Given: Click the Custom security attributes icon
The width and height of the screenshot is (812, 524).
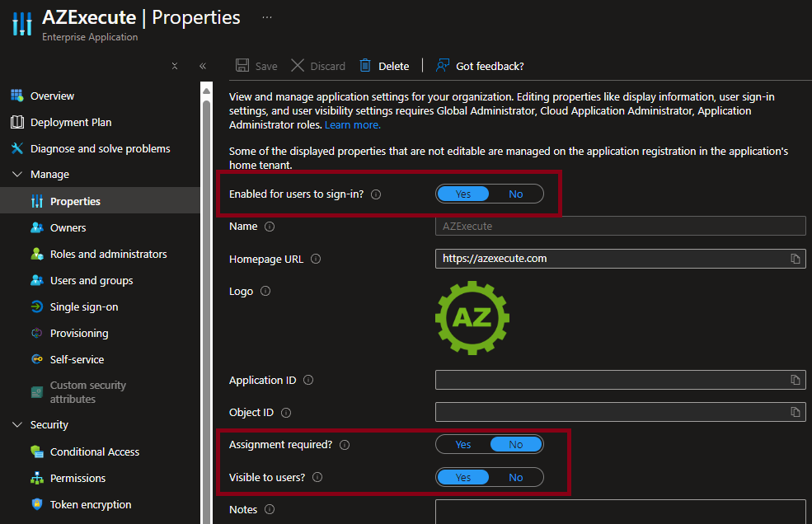Looking at the screenshot, I should (37, 392).
